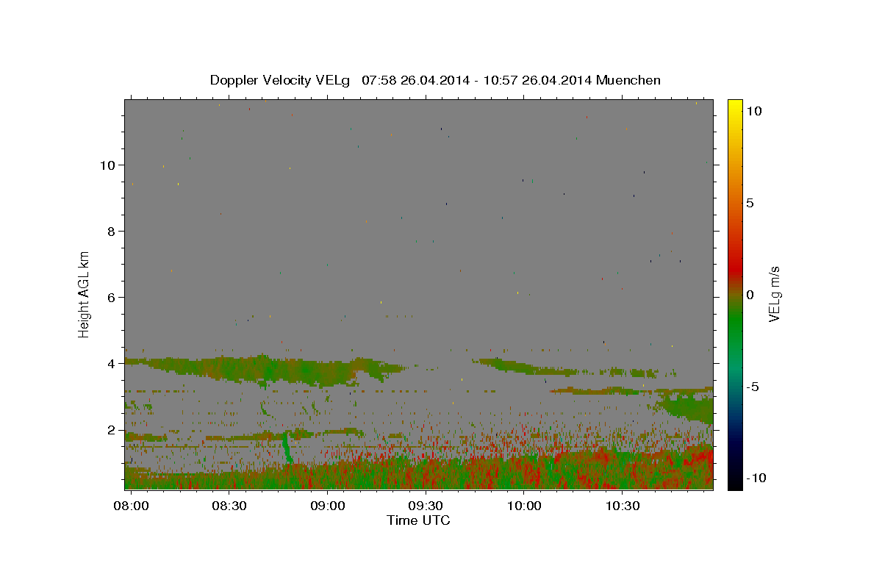Click the height axis label '6'

click(110, 297)
